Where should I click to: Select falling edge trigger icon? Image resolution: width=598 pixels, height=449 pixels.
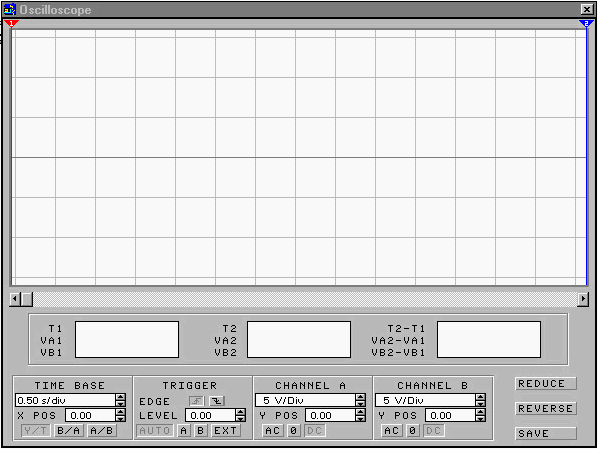click(x=217, y=401)
